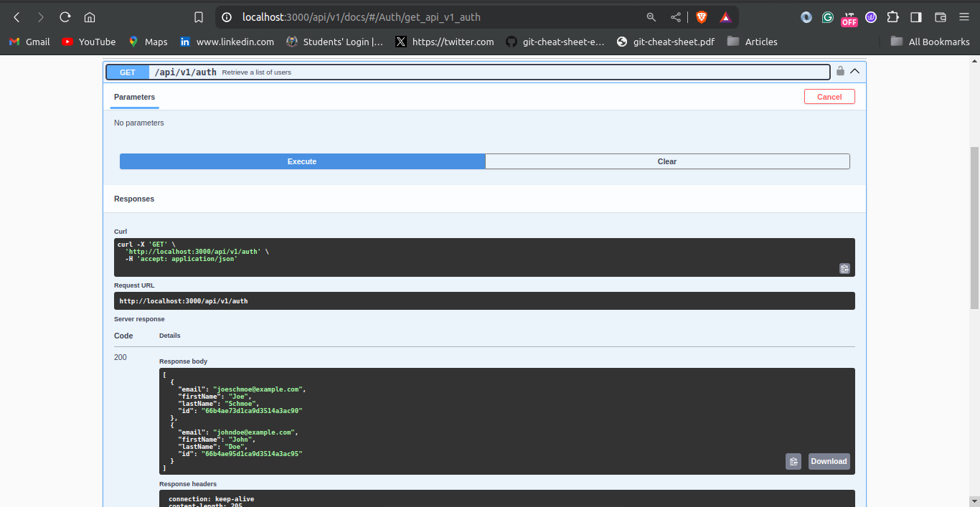Copy the curl command to clipboard
Image resolution: width=980 pixels, height=507 pixels.
point(844,269)
